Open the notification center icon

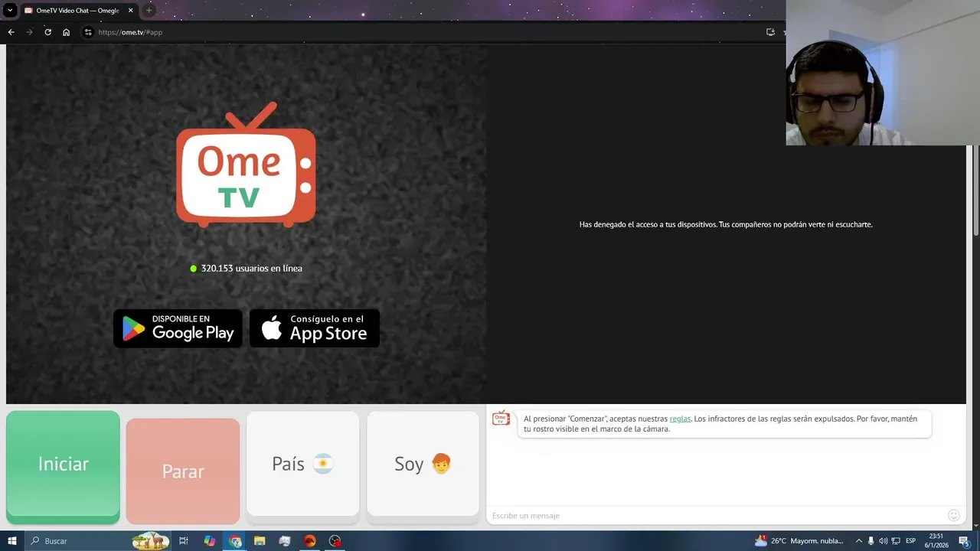964,541
